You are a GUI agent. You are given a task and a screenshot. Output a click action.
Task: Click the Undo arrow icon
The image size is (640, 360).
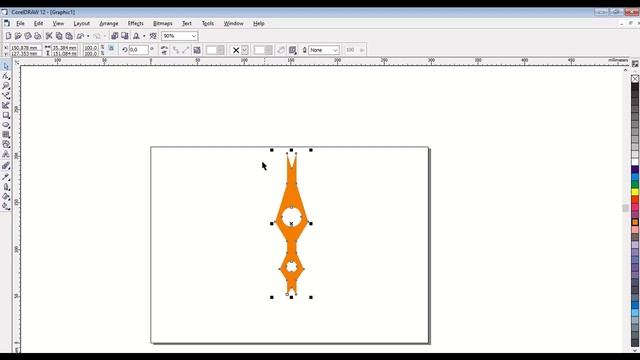point(80,36)
